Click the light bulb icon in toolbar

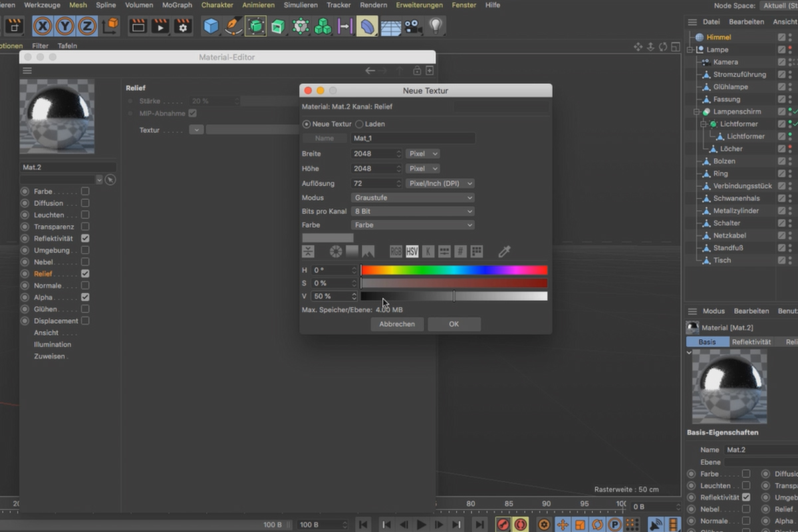point(435,26)
